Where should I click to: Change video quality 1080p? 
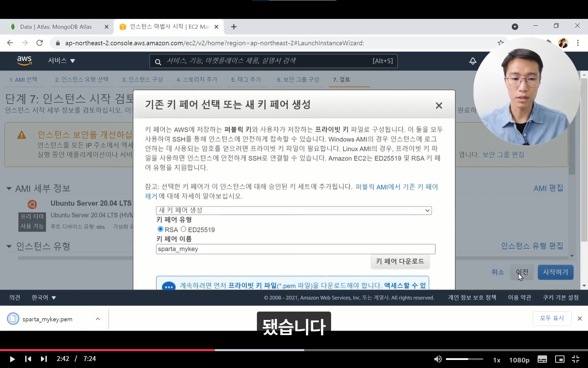(519, 360)
